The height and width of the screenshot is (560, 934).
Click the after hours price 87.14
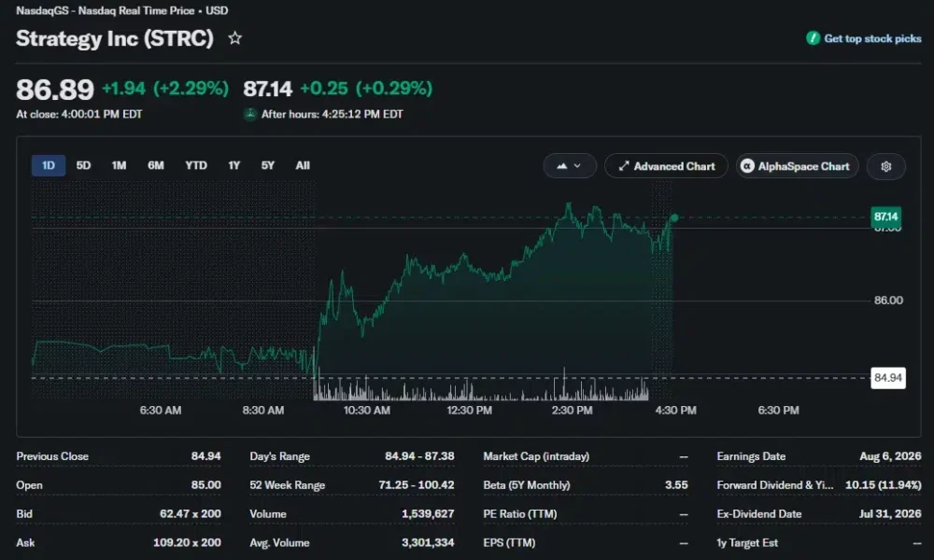(x=267, y=89)
